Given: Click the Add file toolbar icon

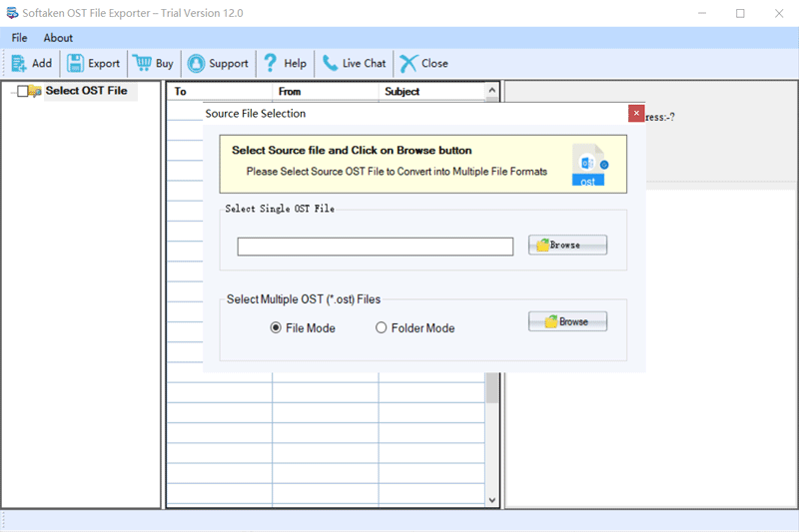Looking at the screenshot, I should 19,64.
